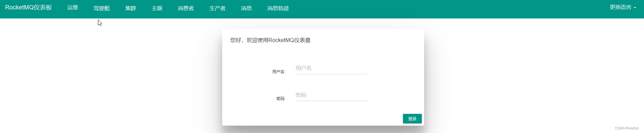Go to the 驾驶舱 dashboard page
The width and height of the screenshot is (644, 133).
[x=102, y=8]
